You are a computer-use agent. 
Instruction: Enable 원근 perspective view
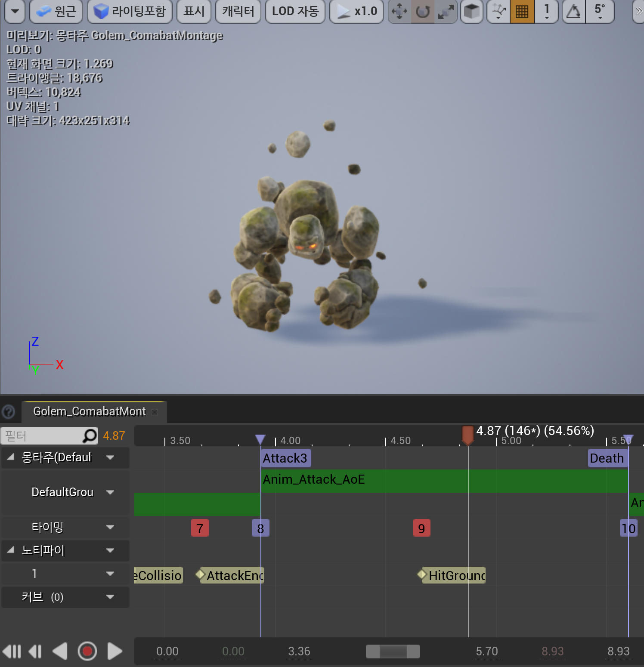56,12
